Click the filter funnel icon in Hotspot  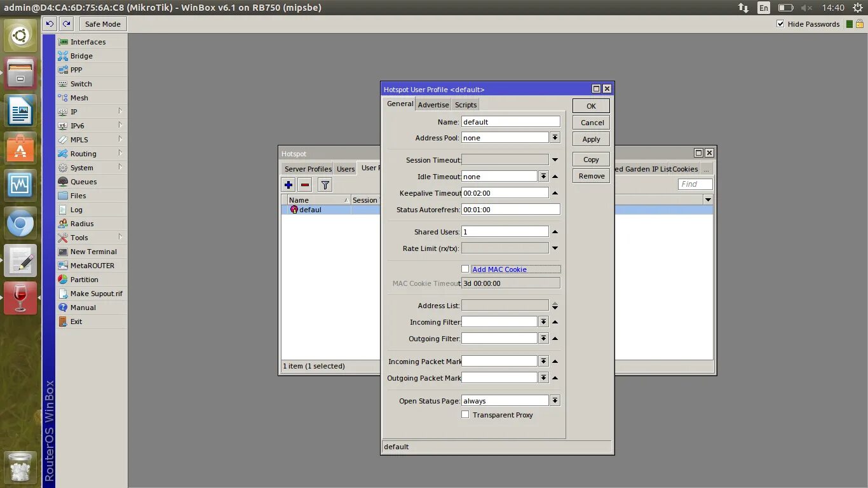[x=325, y=185]
